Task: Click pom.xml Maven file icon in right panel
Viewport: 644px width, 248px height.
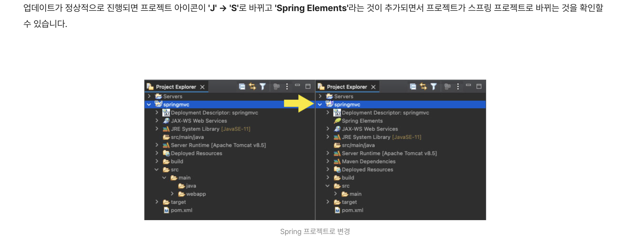Action: [x=337, y=210]
